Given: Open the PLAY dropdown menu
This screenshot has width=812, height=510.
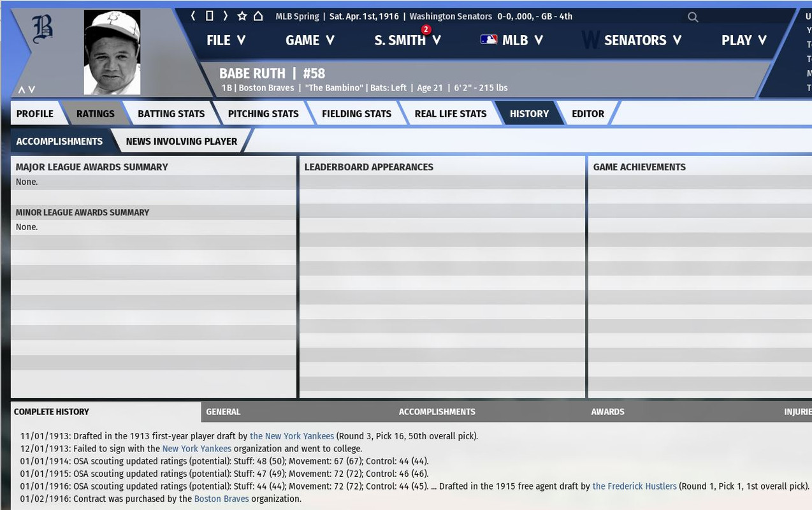Looking at the screenshot, I should (x=744, y=40).
